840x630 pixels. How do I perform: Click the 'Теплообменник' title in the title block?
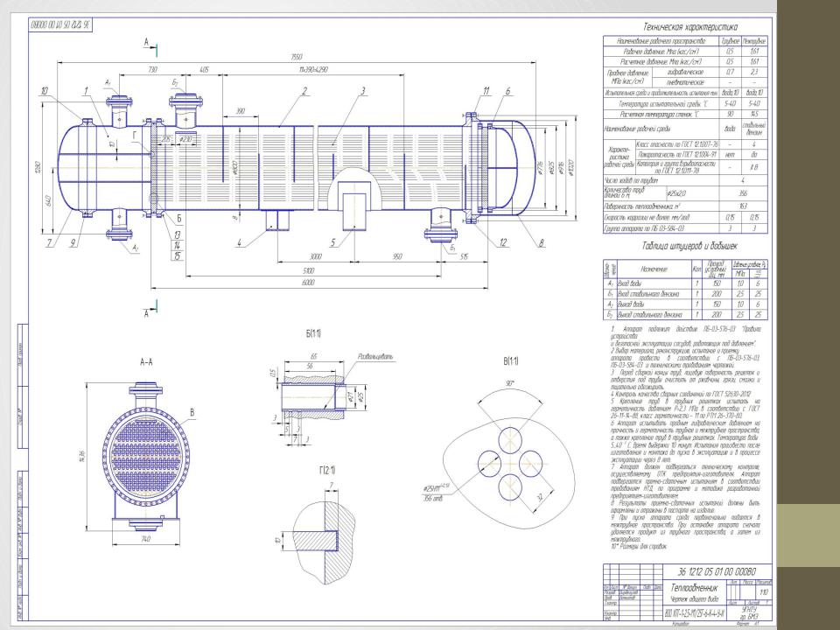pos(693,588)
